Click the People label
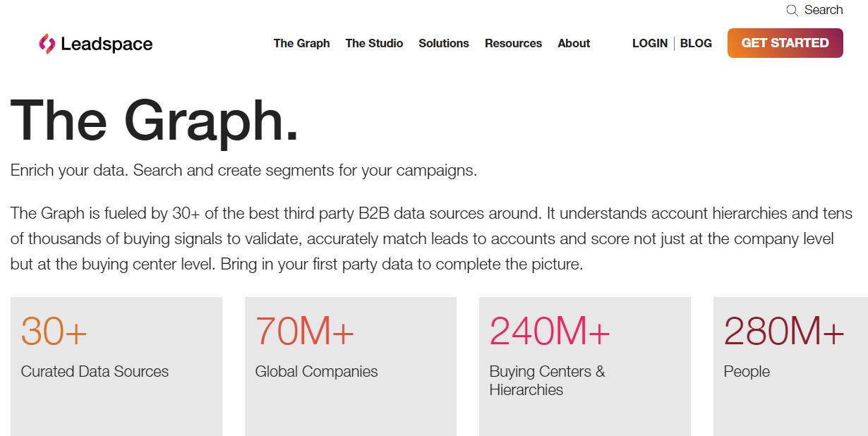The width and height of the screenshot is (868, 436). coord(747,371)
